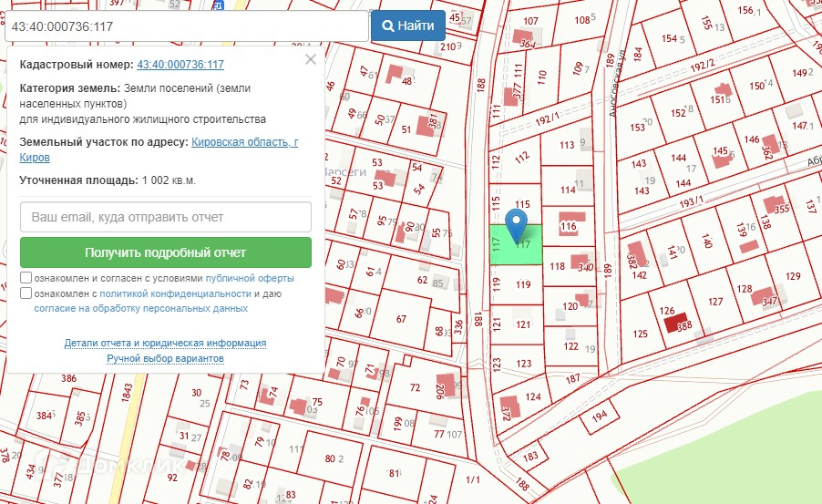
Task: Select parcel 386 on the map
Action: pyautogui.click(x=68, y=378)
